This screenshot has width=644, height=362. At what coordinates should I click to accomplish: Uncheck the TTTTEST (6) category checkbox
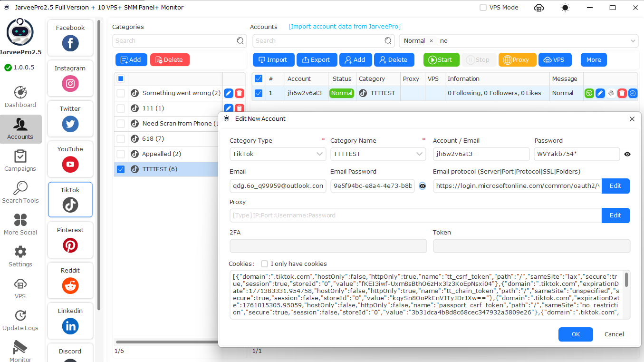pyautogui.click(x=121, y=169)
